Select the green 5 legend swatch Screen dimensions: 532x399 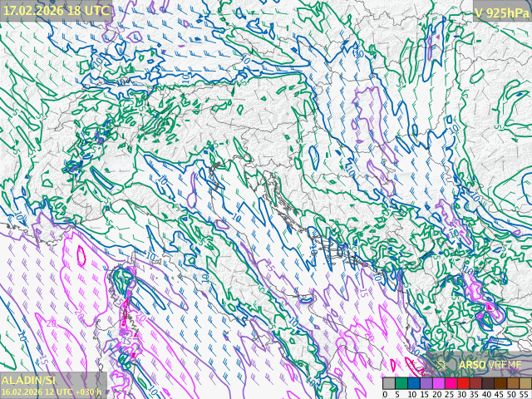click(x=400, y=383)
